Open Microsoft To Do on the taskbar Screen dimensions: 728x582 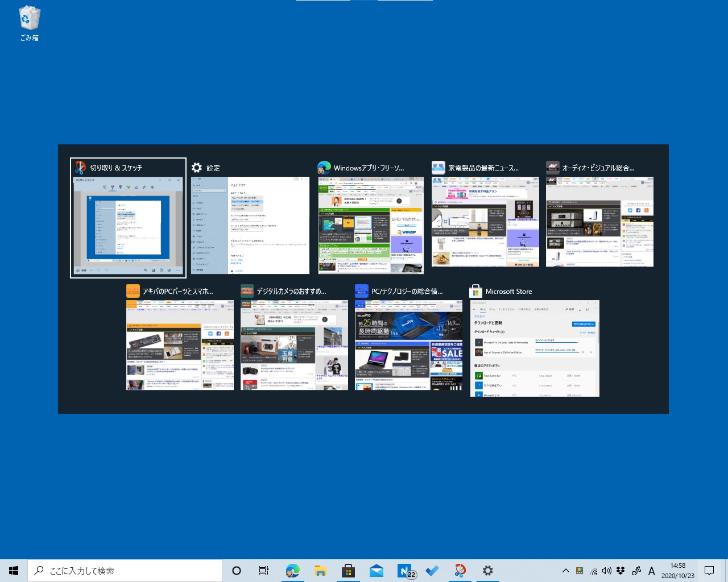coord(432,570)
